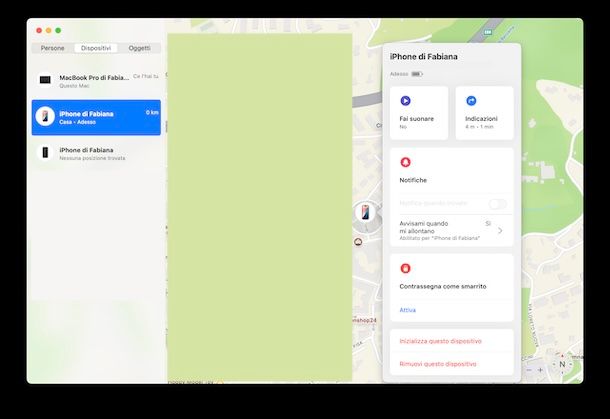Zoom out map with minus button
The image size is (610, 419).
point(529,370)
